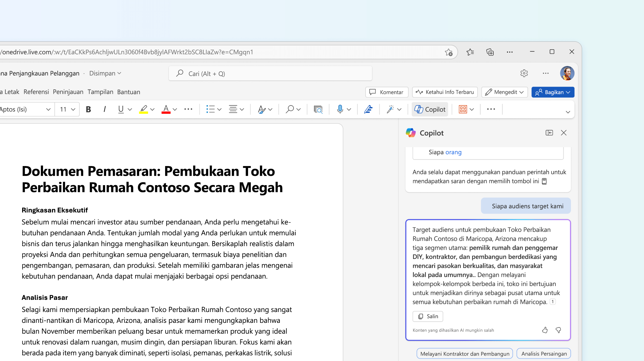Open the Peninjauan tab
The width and height of the screenshot is (644, 361).
coord(68,92)
